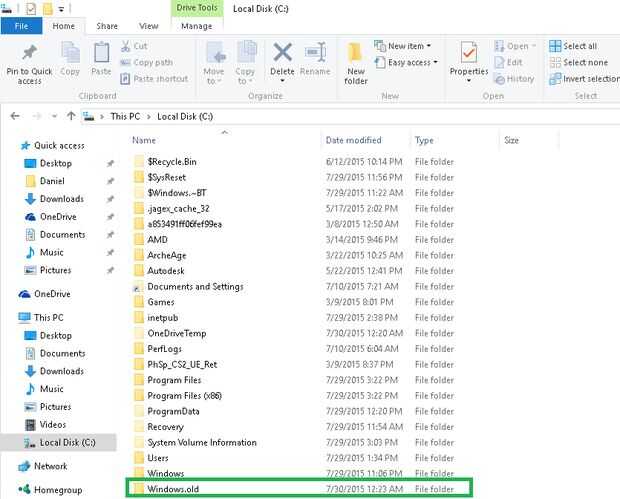This screenshot has width=620, height=499.
Task: Open the File tab
Action: (21, 26)
